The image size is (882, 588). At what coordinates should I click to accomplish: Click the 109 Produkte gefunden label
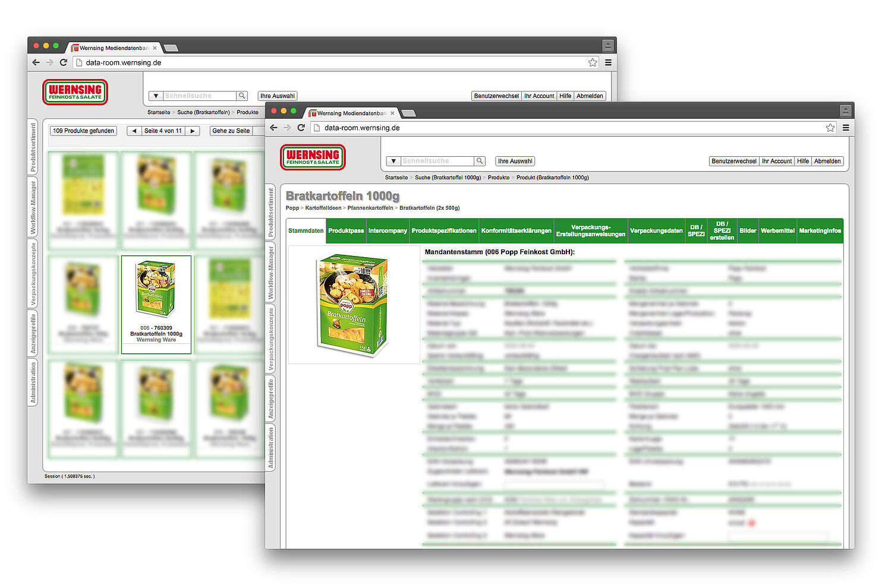pos(83,131)
